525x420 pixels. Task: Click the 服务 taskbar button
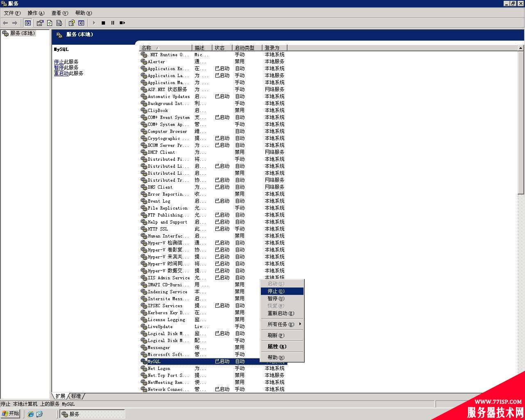(92, 414)
